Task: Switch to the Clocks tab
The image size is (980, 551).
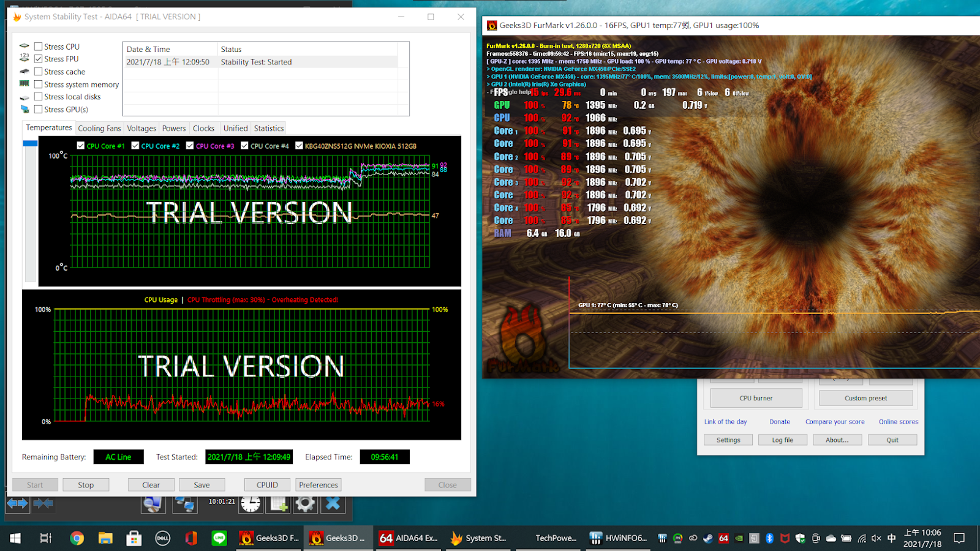Action: [x=203, y=129]
